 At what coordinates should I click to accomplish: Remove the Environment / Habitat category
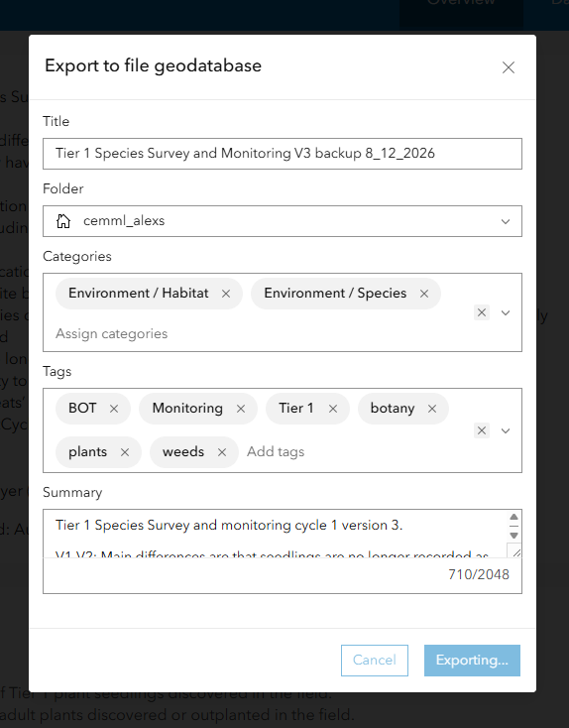pyautogui.click(x=226, y=294)
